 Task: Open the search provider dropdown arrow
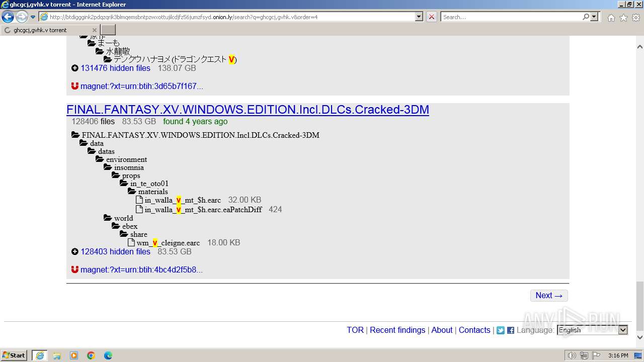coord(595,17)
